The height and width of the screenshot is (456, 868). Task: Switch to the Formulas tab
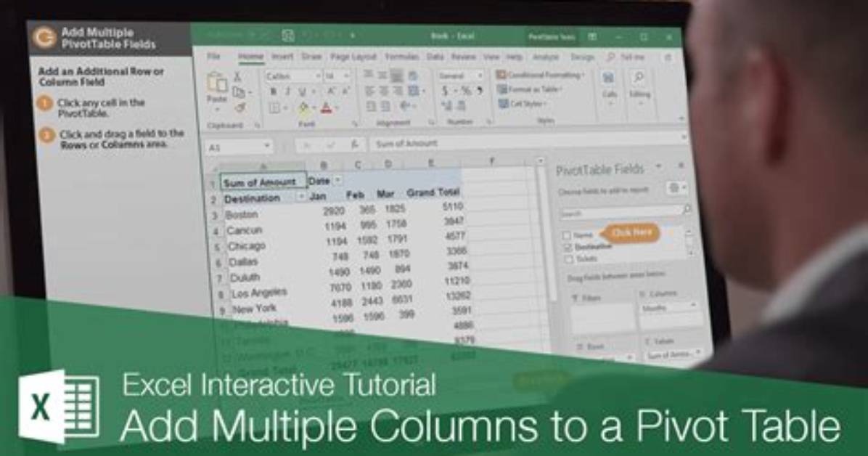pyautogui.click(x=402, y=57)
